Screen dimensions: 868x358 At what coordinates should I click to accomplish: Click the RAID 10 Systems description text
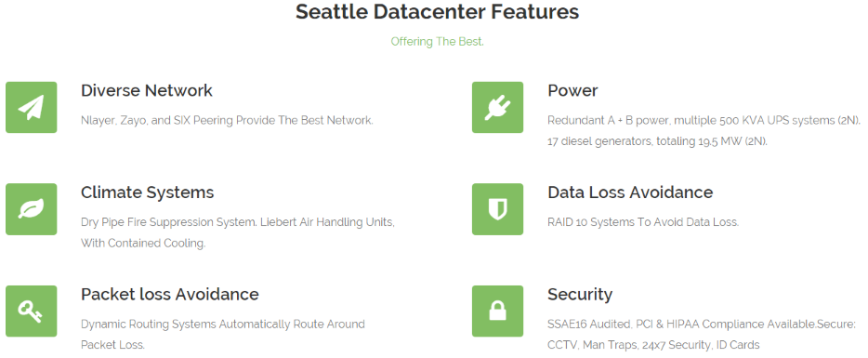click(x=643, y=222)
